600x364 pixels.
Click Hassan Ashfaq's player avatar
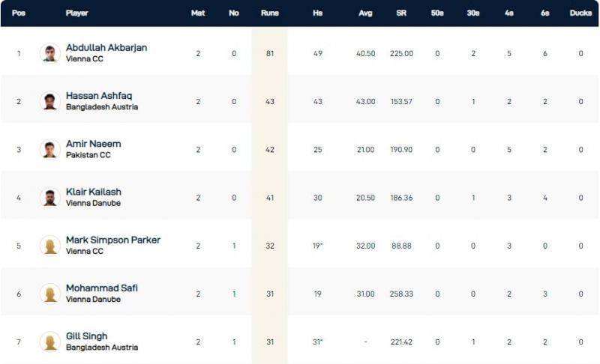click(50, 101)
